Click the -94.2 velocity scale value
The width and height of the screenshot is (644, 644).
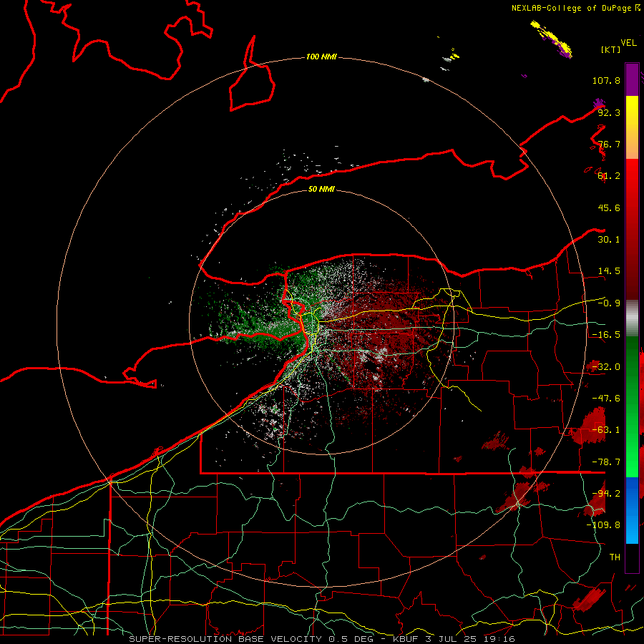606,494
